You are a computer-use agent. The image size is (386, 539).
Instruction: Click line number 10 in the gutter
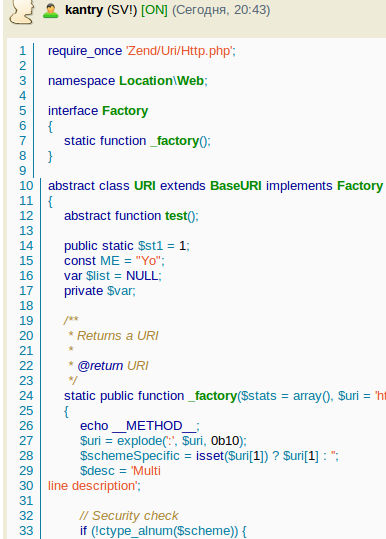[26, 186]
